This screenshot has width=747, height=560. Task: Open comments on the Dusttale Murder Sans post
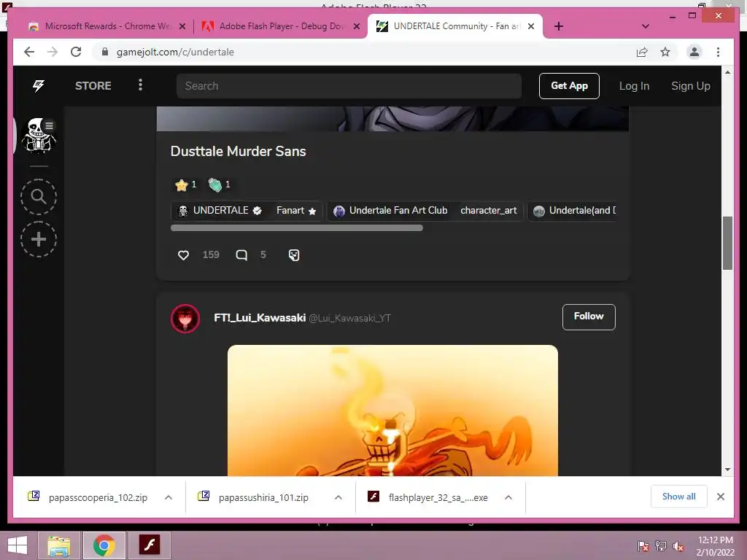[x=241, y=255]
